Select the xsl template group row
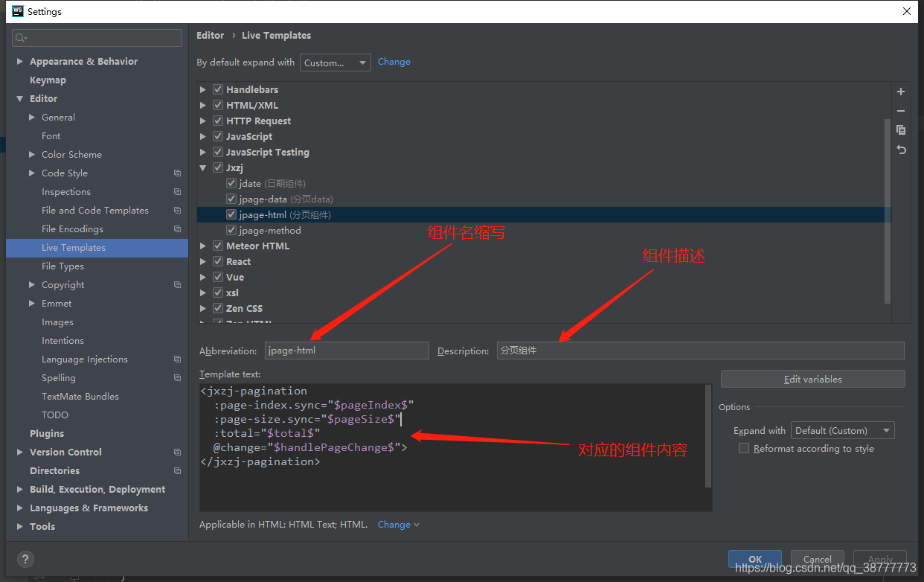The width and height of the screenshot is (924, 582). [543, 292]
